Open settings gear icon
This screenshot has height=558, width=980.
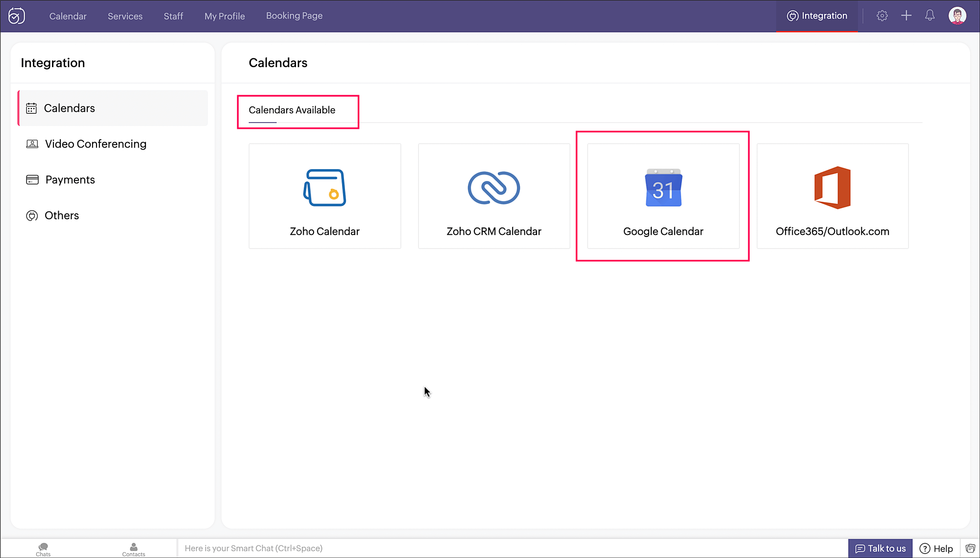click(882, 16)
